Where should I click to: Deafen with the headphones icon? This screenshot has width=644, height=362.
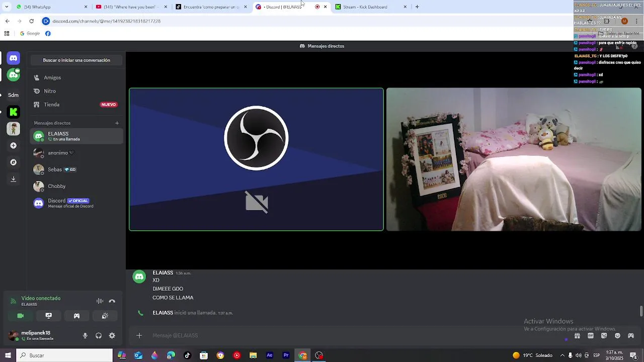tap(99, 336)
